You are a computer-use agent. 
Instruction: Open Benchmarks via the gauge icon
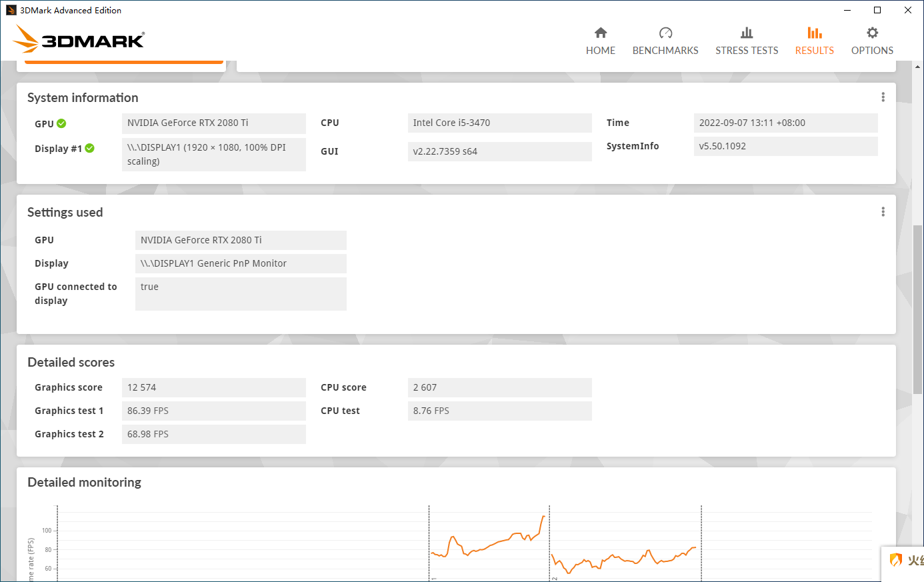coord(665,33)
